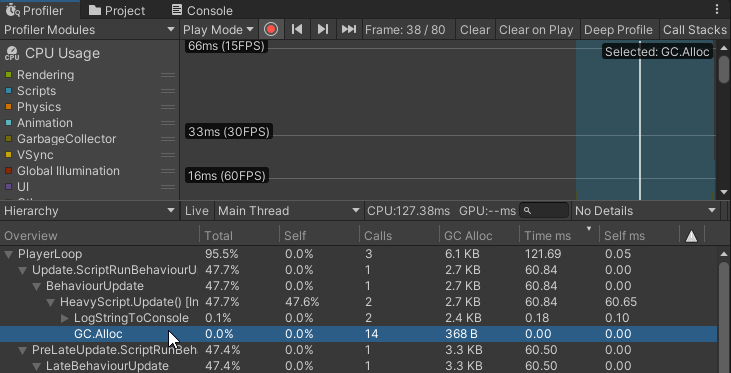The width and height of the screenshot is (731, 373).
Task: Sort by the GC Alloc column
Action: [480, 236]
